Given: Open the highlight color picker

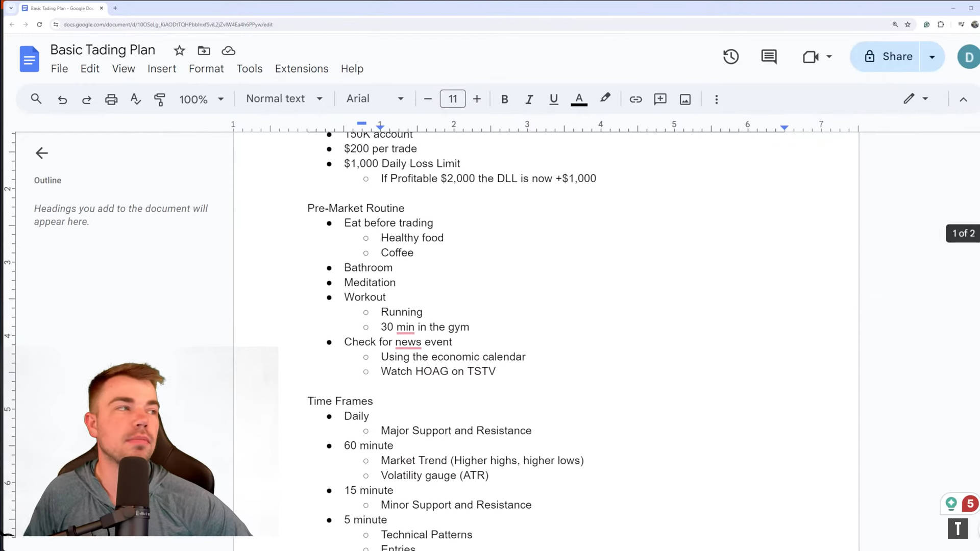Looking at the screenshot, I should (605, 98).
